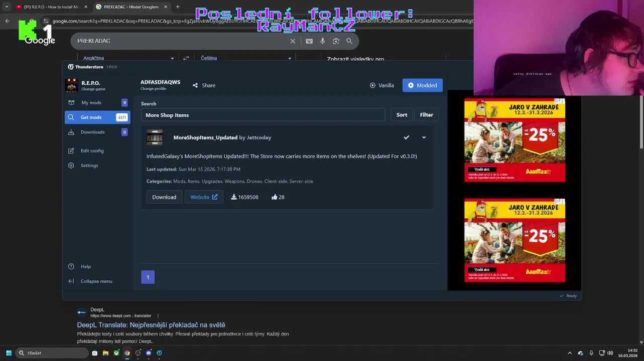
Task: Open Chrome from taskbar
Action: (127, 353)
